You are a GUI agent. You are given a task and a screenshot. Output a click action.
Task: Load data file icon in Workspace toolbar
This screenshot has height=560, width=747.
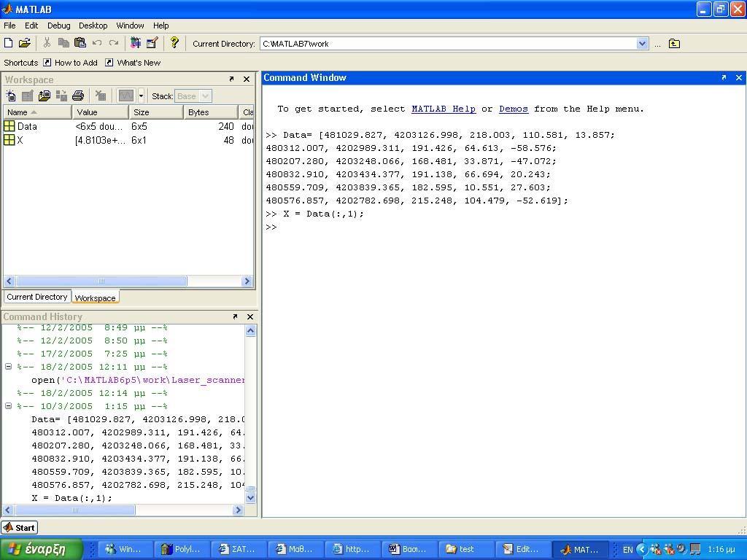point(44,96)
